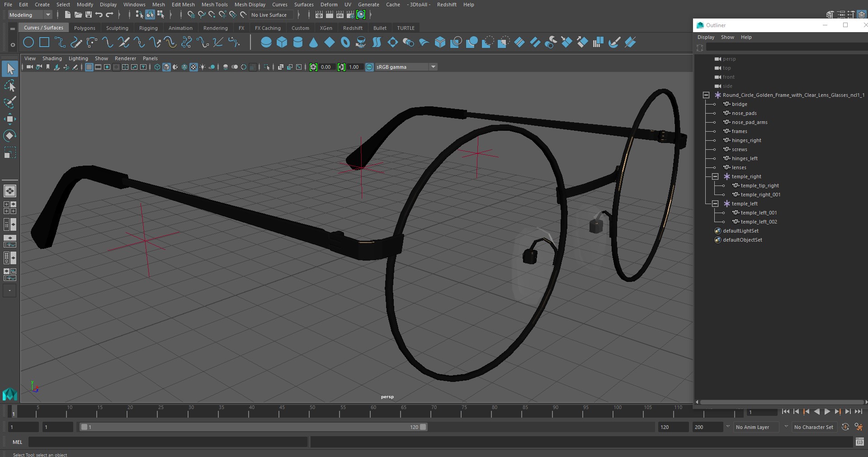Select the NURBS Square tool in shelf

click(x=44, y=43)
